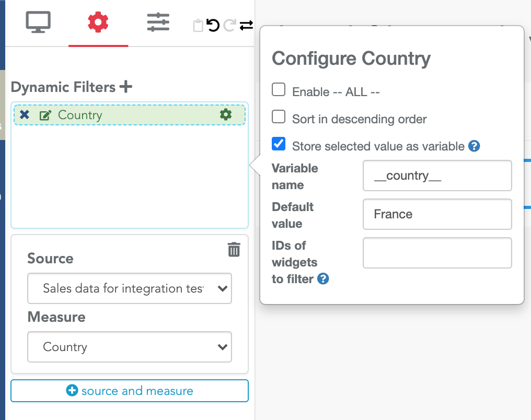Enable the -- ALL -- checkbox
Screen dimensions: 531x420
coord(279,90)
